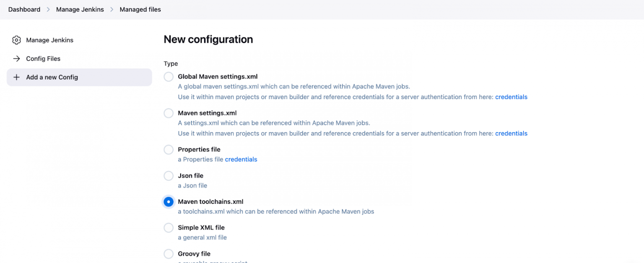Screen dimensions: 644x263
Task: Select the Groovy file configuration type
Action: (x=169, y=254)
